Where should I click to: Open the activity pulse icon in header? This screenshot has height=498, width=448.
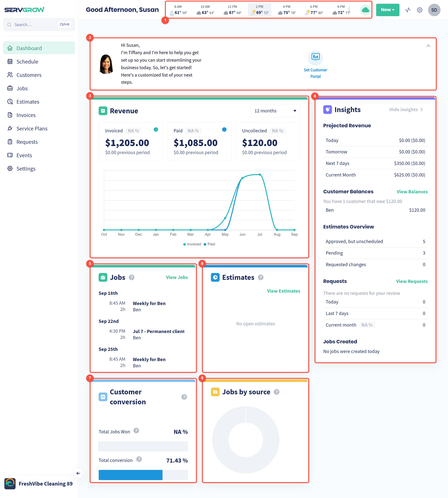pos(408,10)
